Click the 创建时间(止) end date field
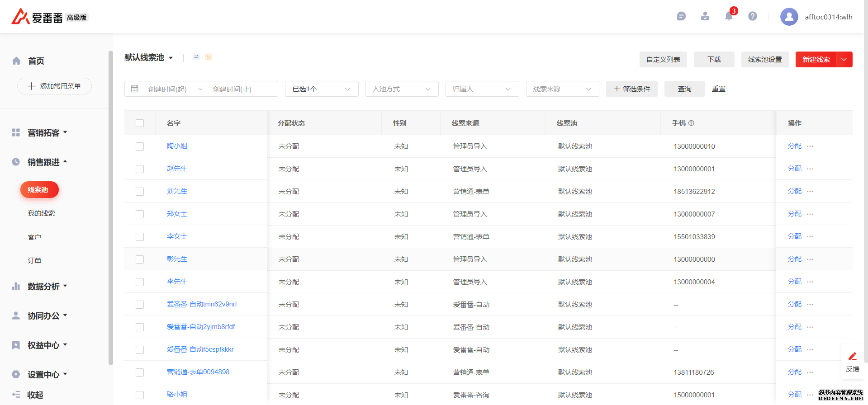Viewport: 868px width, 405px height. click(x=232, y=89)
